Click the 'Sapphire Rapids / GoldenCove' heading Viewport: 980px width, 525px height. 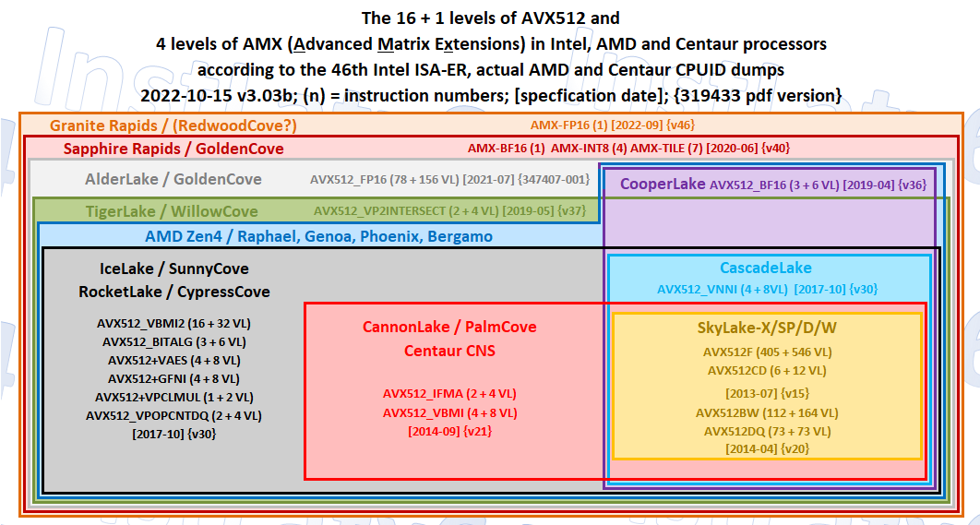173,149
